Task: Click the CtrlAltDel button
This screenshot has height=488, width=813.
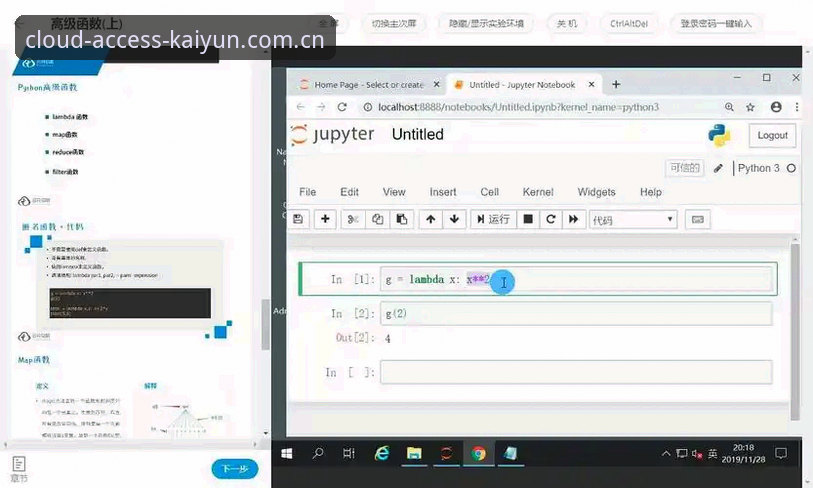Action: click(628, 23)
